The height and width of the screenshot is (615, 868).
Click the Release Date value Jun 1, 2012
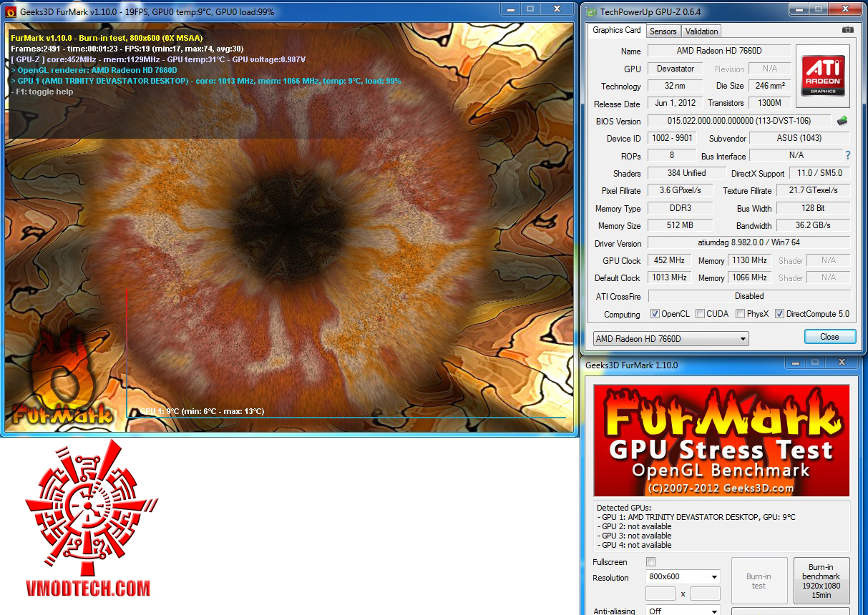pyautogui.click(x=676, y=103)
